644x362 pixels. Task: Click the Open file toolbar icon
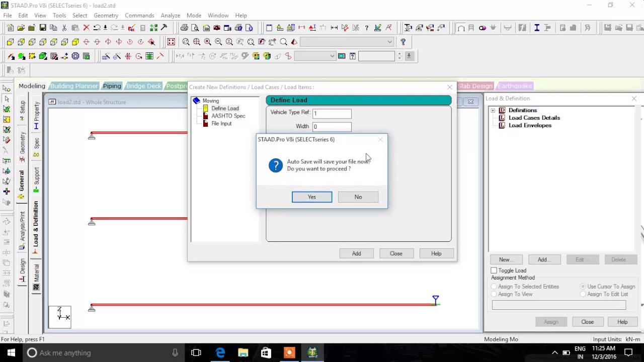[x=21, y=28]
